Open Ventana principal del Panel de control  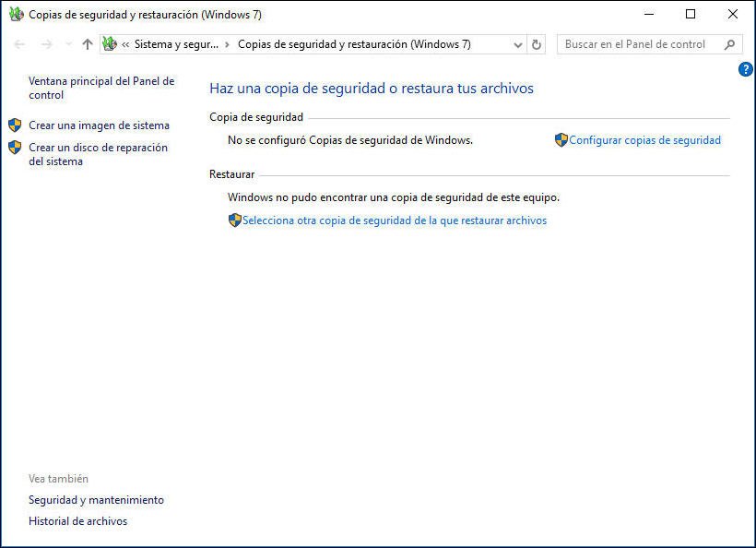[x=101, y=88]
